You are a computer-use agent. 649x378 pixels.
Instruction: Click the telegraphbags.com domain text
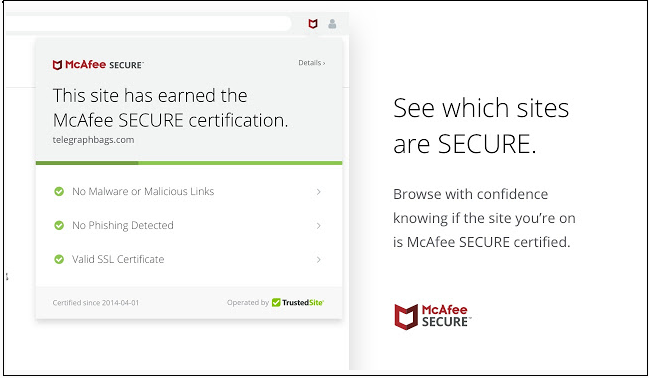point(93,140)
